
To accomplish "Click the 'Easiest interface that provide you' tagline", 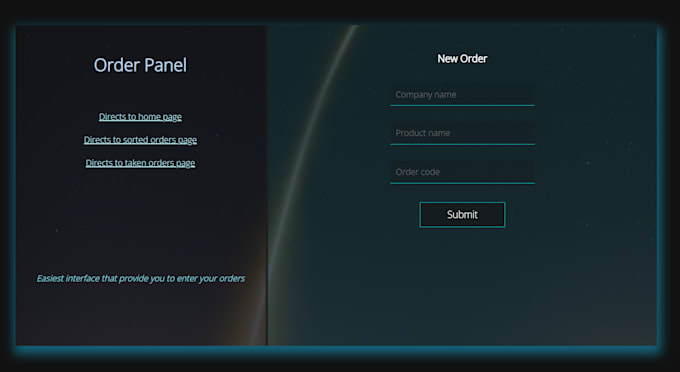I will (141, 278).
